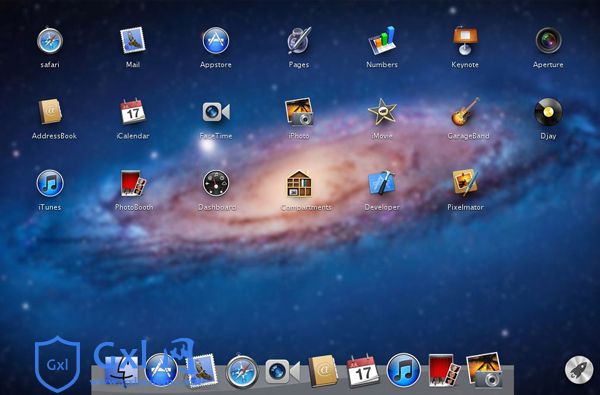The height and width of the screenshot is (395, 600).
Task: Open the Pixelmator app icon
Action: [465, 183]
